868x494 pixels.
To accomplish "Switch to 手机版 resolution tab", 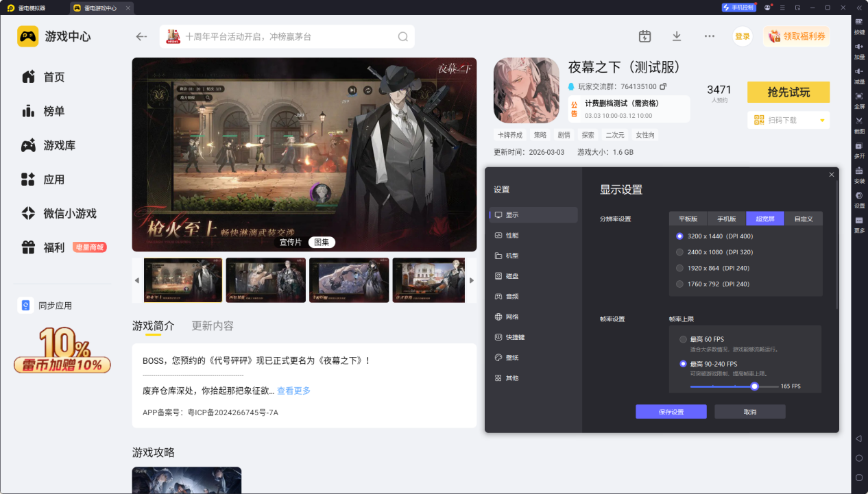I will pos(727,219).
